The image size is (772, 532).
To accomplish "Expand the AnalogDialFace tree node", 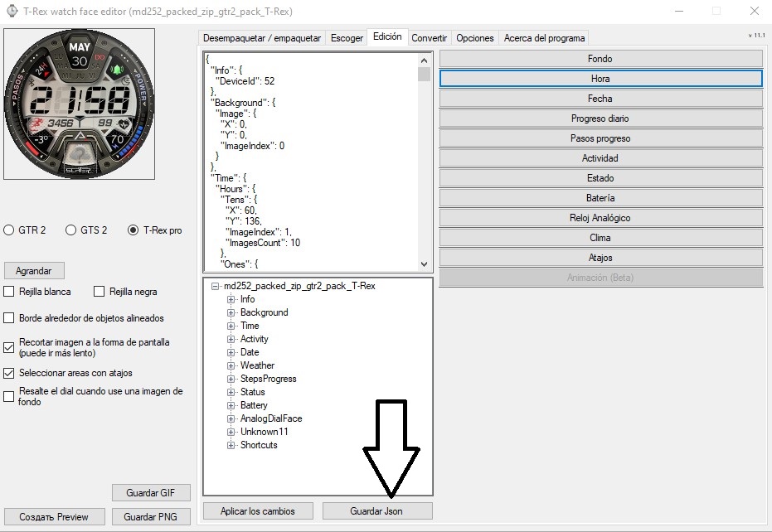I will pyautogui.click(x=231, y=418).
